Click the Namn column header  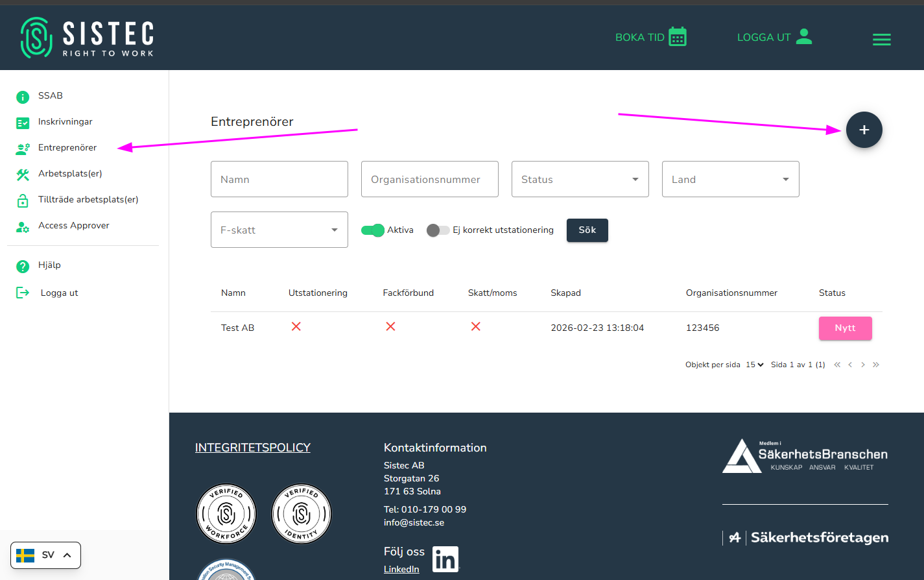coord(233,293)
